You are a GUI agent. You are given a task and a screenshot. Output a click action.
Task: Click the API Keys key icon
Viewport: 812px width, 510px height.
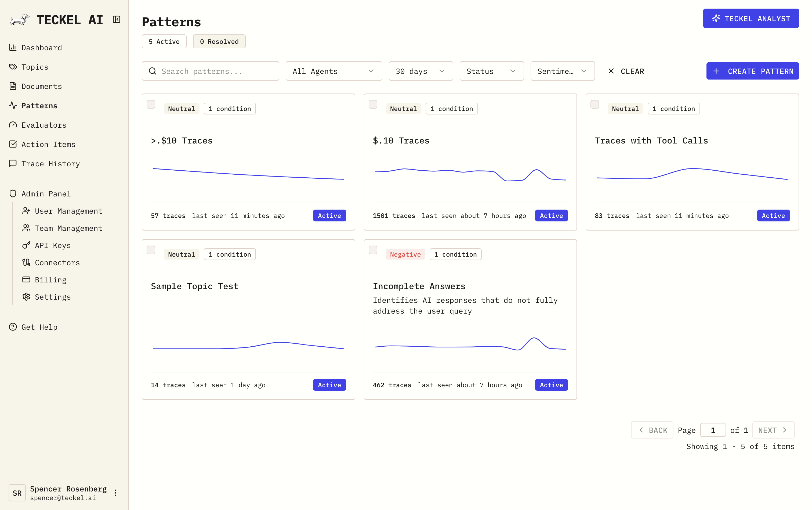click(26, 245)
